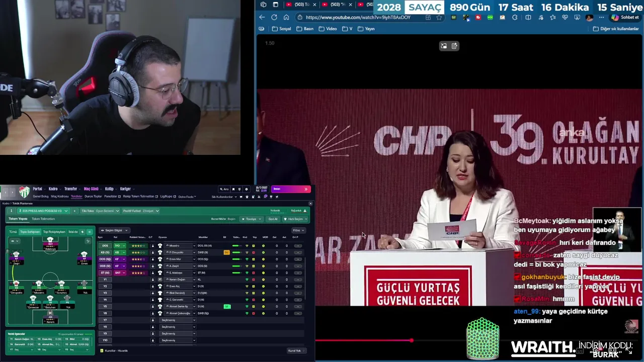Switch to the Maç Kadrosu subtab

[59, 197]
